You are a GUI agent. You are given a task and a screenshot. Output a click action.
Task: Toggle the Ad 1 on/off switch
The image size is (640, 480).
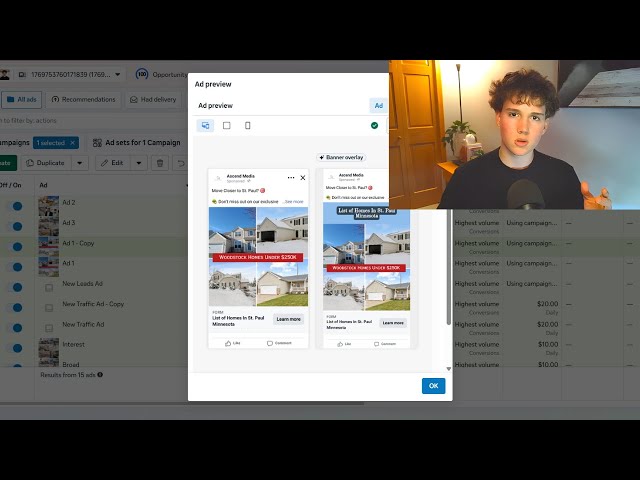click(x=14, y=267)
